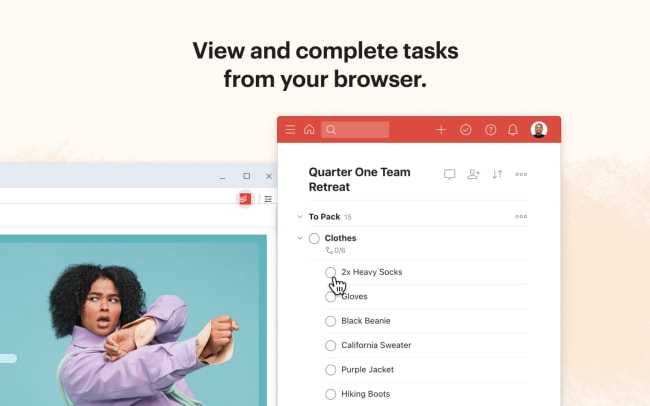Click the woman photo in browser page

(133, 321)
